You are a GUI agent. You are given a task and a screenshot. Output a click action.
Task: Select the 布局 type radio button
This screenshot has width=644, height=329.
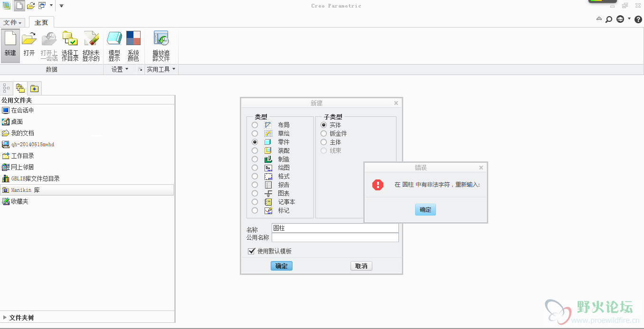tap(255, 125)
